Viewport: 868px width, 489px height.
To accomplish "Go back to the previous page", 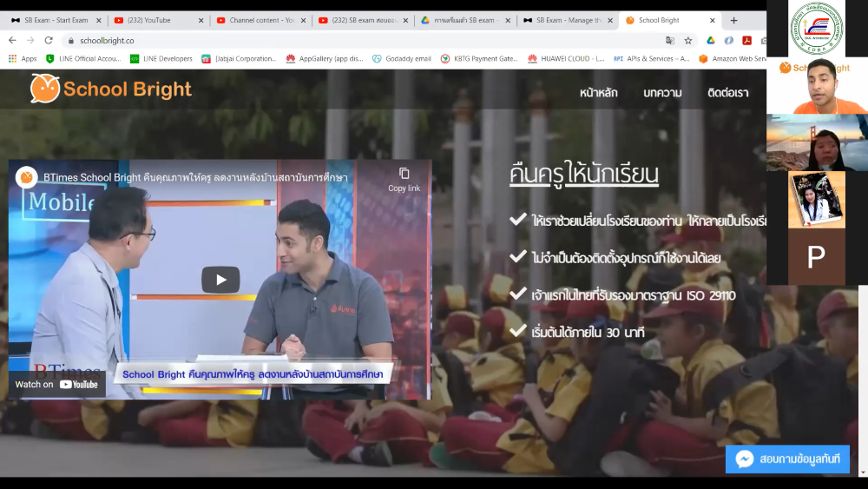I will tap(12, 41).
